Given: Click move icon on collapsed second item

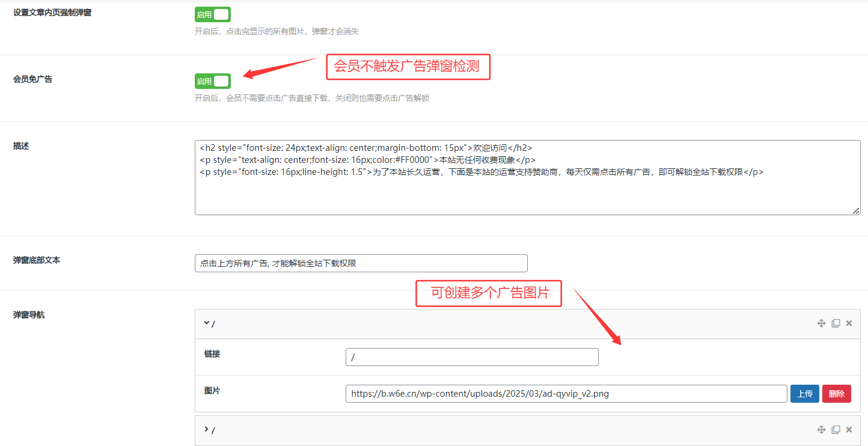Looking at the screenshot, I should tap(821, 430).
